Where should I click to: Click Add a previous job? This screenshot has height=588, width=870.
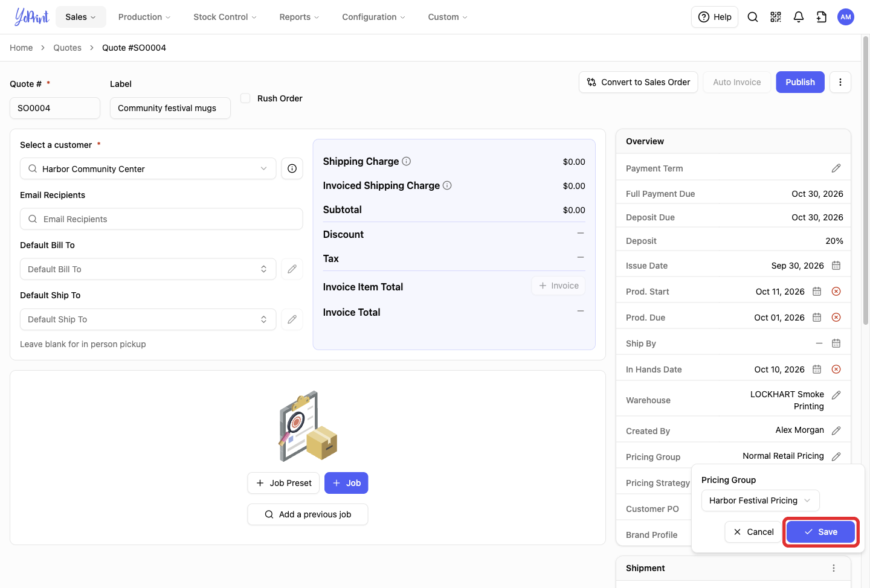pyautogui.click(x=308, y=514)
